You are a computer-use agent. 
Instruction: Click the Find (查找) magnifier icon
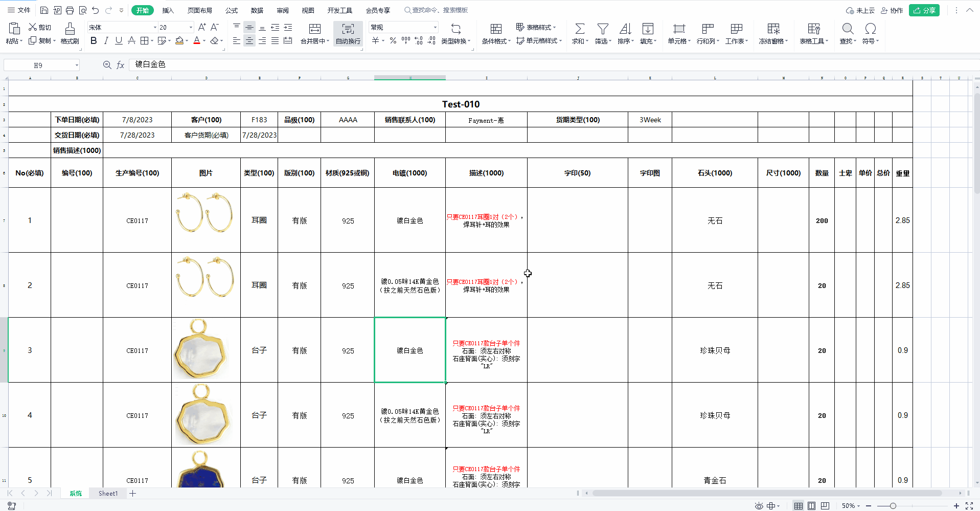point(848,29)
